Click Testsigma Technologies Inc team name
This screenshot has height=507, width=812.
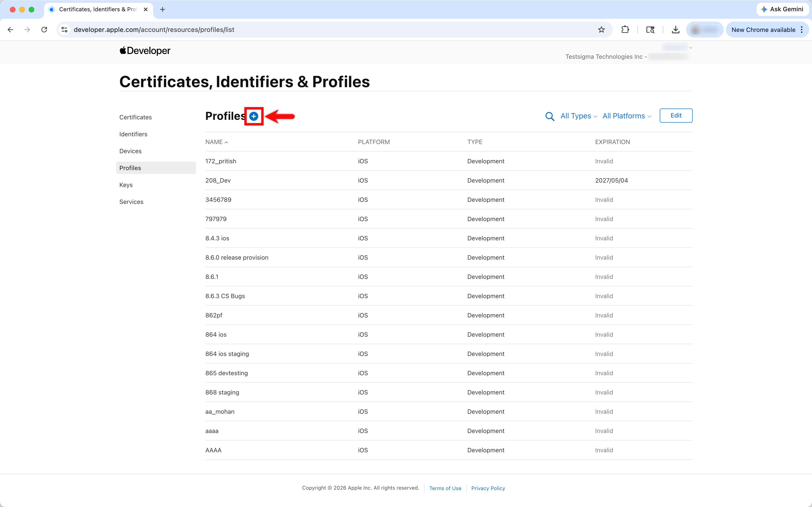(604, 57)
